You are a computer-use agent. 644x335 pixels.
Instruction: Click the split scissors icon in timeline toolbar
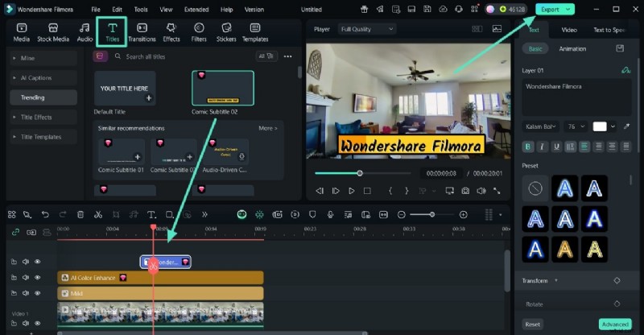[97, 215]
